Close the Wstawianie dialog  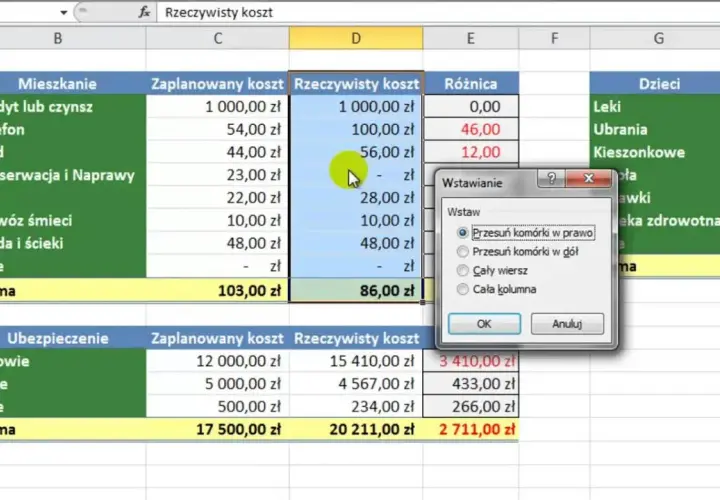pos(589,178)
